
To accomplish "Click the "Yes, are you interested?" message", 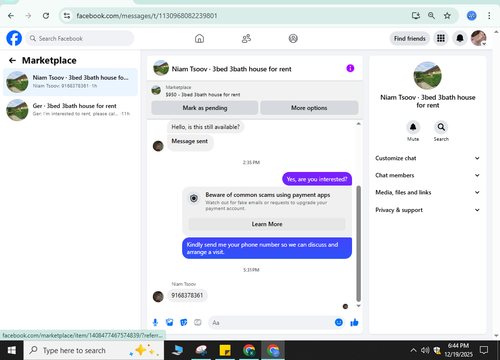I will pyautogui.click(x=317, y=179).
